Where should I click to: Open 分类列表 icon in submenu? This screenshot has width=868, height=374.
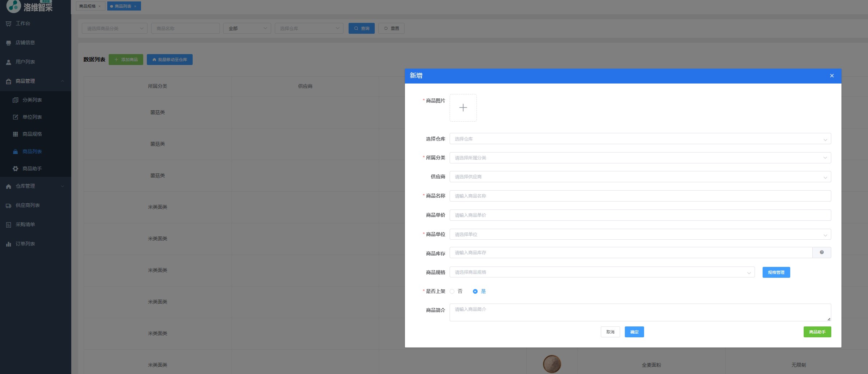point(15,100)
